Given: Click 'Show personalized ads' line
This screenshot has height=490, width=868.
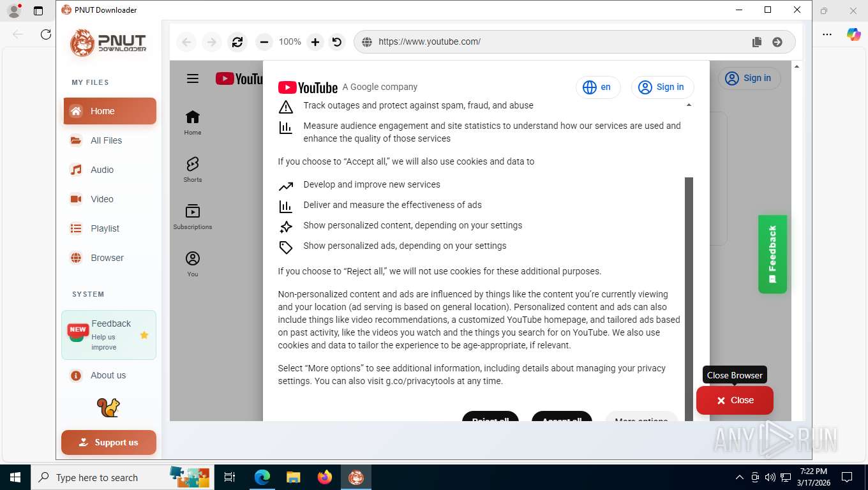Looking at the screenshot, I should 405,246.
